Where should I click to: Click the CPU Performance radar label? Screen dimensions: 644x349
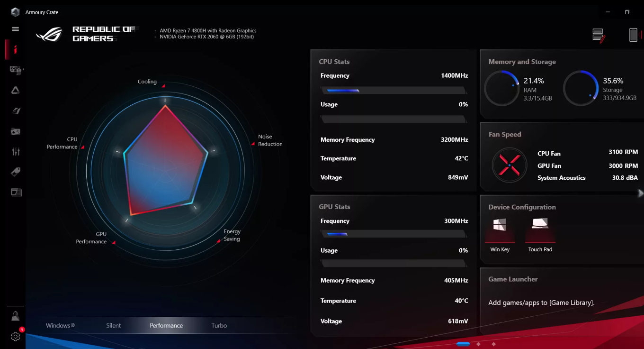[x=62, y=143]
